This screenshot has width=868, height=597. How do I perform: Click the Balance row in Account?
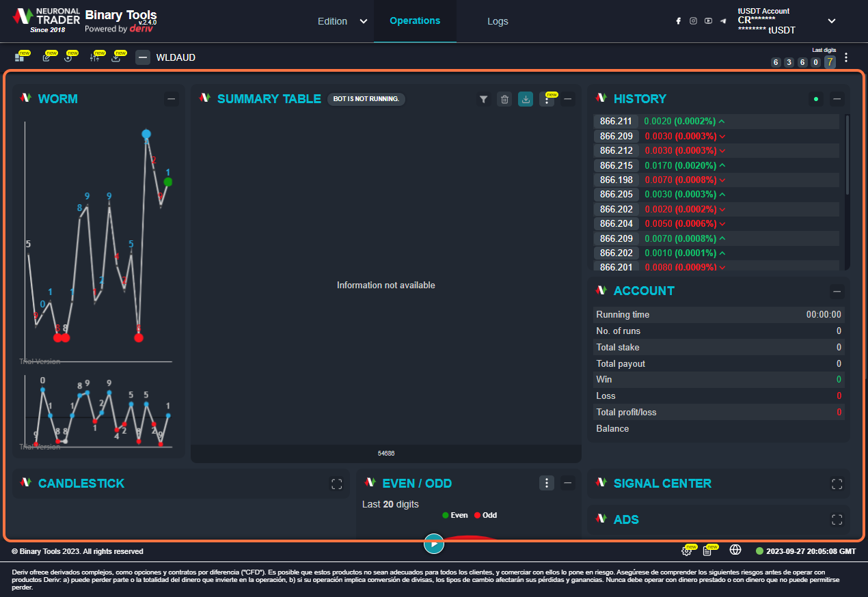pyautogui.click(x=719, y=428)
